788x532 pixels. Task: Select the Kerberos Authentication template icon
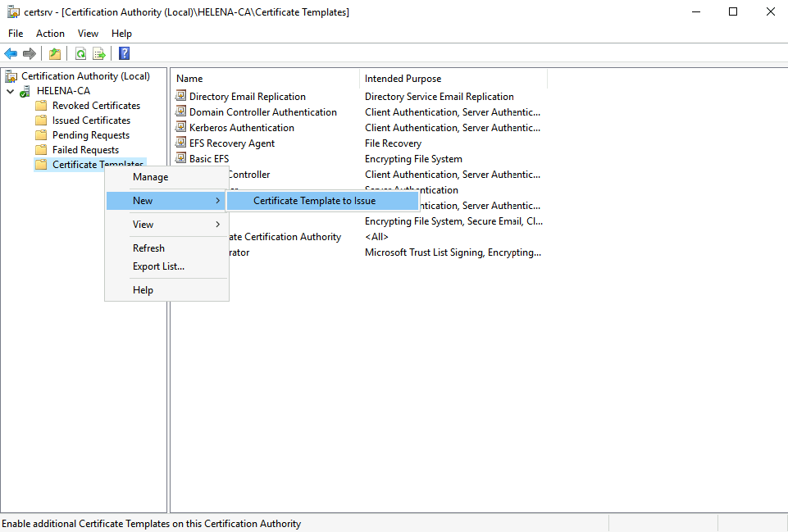pos(181,128)
